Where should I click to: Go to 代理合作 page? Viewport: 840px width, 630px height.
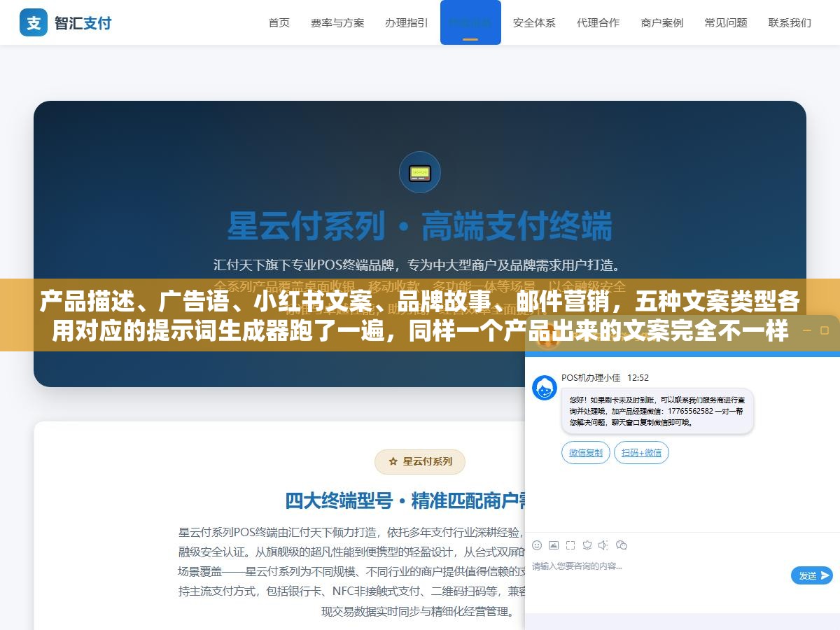(x=598, y=22)
